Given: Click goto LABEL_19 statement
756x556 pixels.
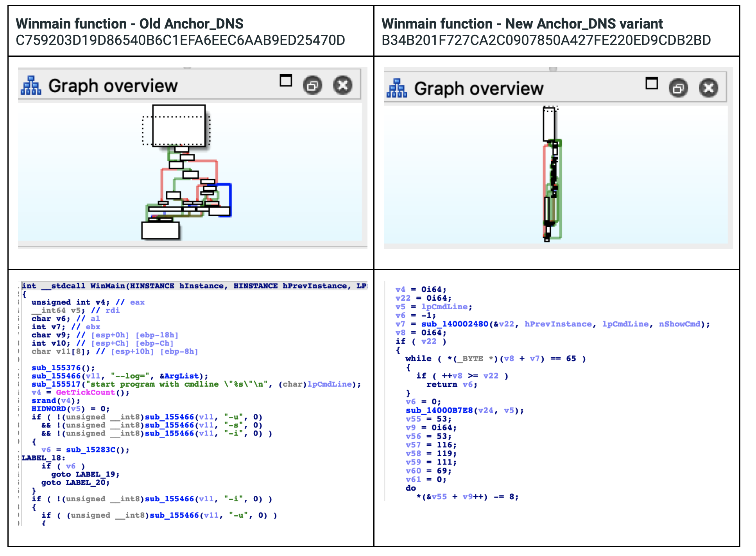Looking at the screenshot, I should [85, 474].
